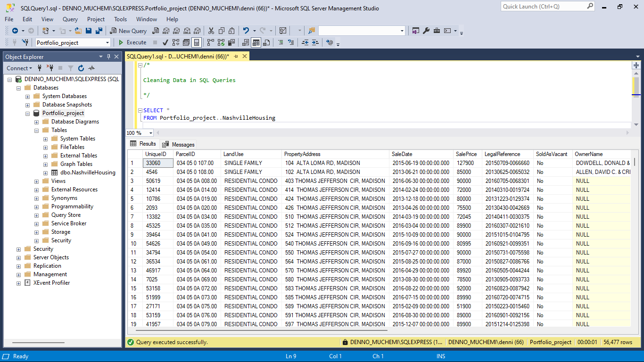This screenshot has height=362, width=644.
Task: Click the Database Engine Query icon
Action: (x=155, y=31)
